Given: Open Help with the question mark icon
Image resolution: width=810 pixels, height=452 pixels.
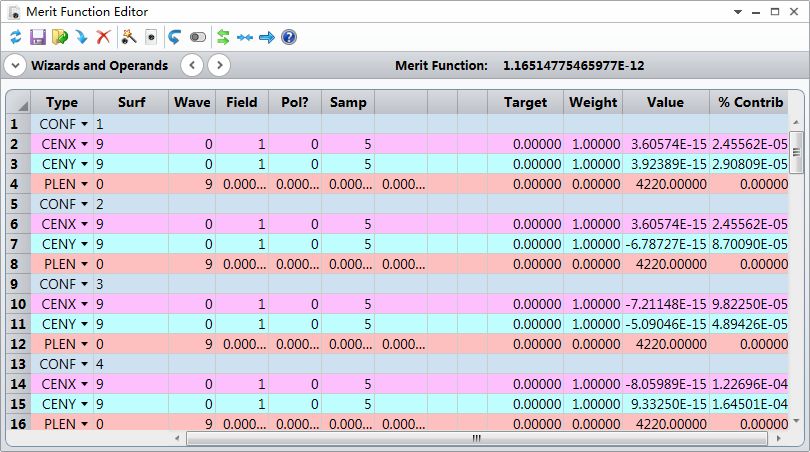Looking at the screenshot, I should (289, 37).
